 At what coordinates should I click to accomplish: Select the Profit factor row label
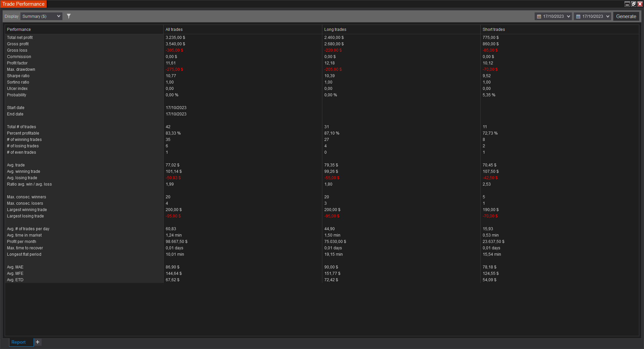tap(17, 63)
